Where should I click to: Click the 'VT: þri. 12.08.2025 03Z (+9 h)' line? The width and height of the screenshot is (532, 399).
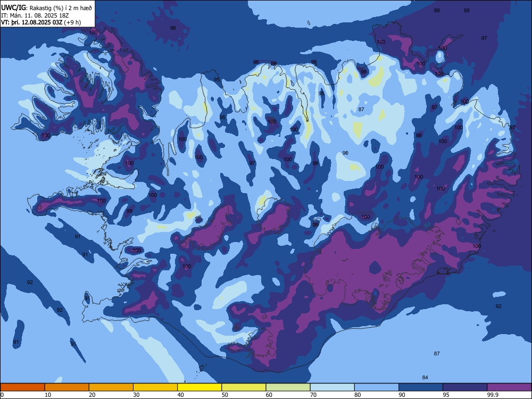41,22
